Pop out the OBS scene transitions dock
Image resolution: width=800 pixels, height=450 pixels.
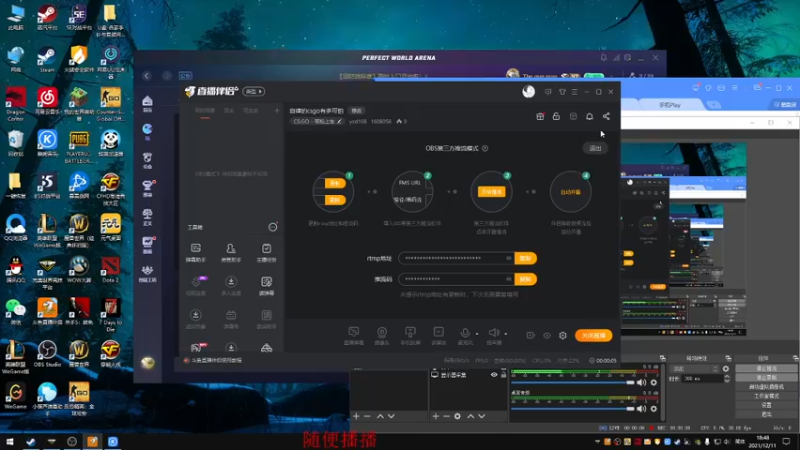[x=728, y=358]
